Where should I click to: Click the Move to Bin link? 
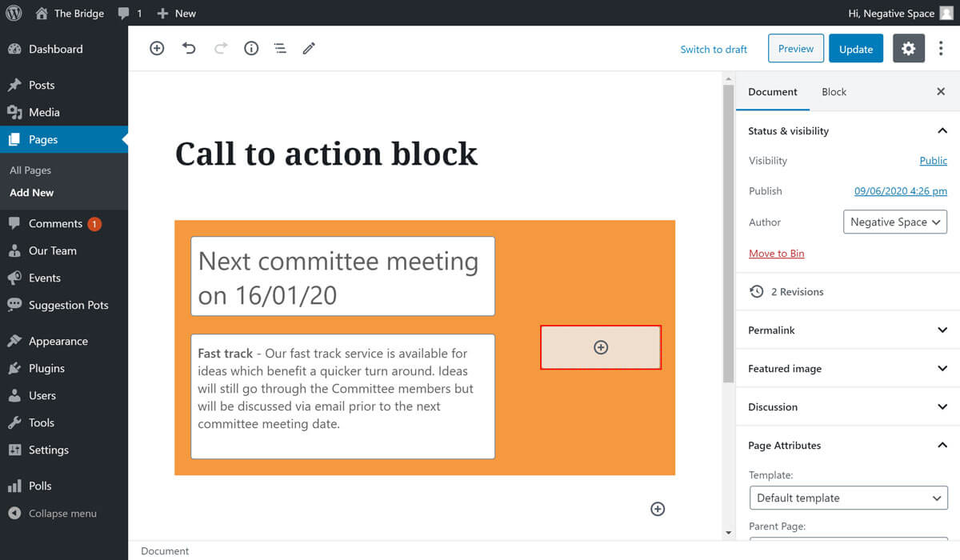point(776,254)
